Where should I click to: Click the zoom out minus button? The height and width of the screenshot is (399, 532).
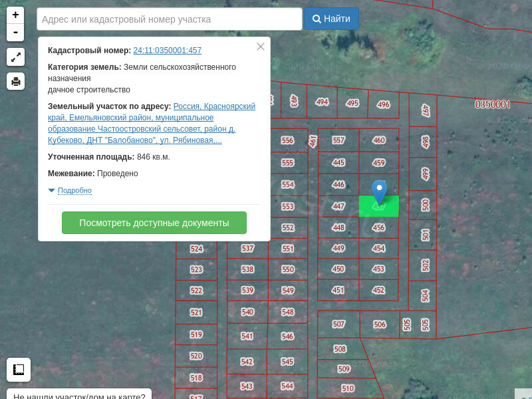[x=15, y=33]
